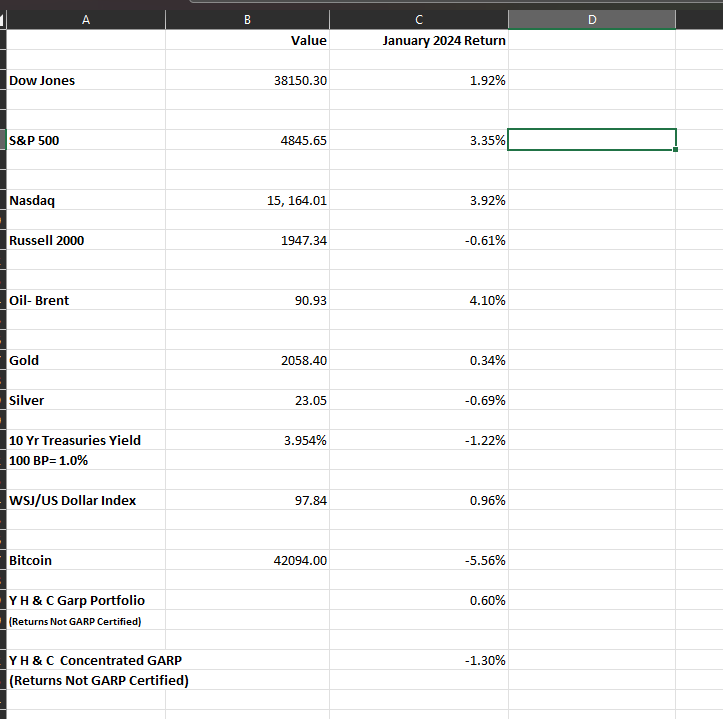The height and width of the screenshot is (719, 723).
Task: Select the Treasuries return -1.22%
Action: tap(419, 440)
